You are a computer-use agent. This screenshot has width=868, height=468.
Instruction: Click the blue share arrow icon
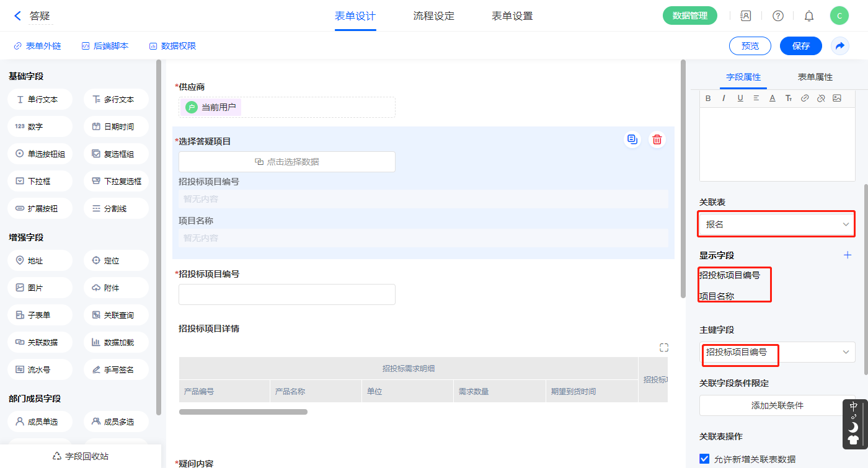point(839,46)
